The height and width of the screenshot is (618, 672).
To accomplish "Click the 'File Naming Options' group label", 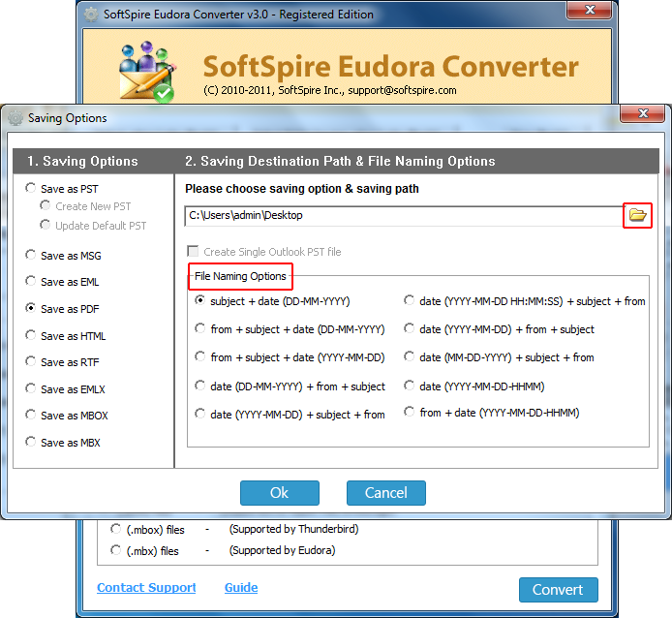I will [240, 276].
